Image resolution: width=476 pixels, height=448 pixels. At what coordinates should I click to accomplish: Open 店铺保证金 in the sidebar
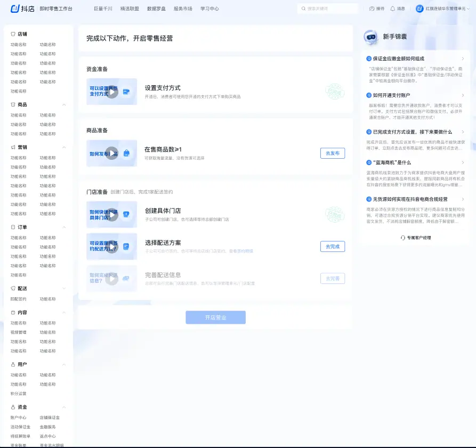tap(50, 418)
